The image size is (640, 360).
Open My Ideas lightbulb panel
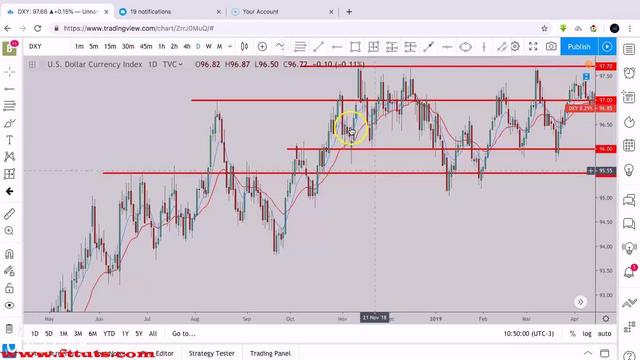tap(629, 169)
